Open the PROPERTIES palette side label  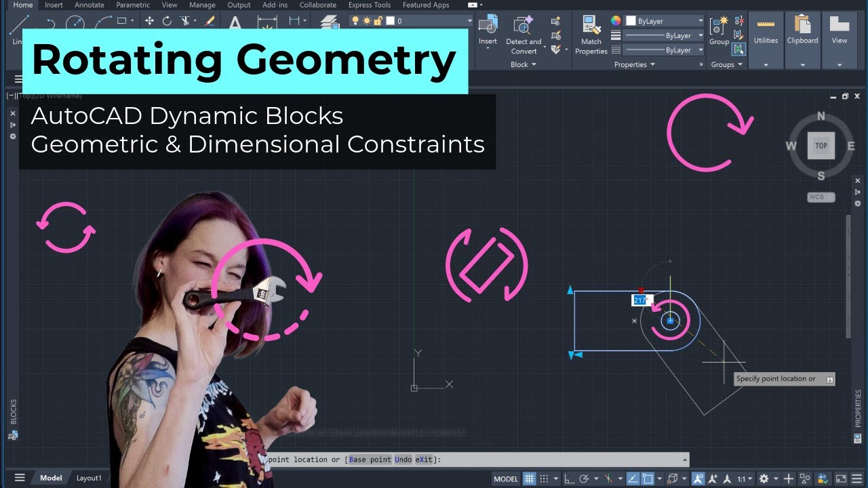(x=858, y=408)
